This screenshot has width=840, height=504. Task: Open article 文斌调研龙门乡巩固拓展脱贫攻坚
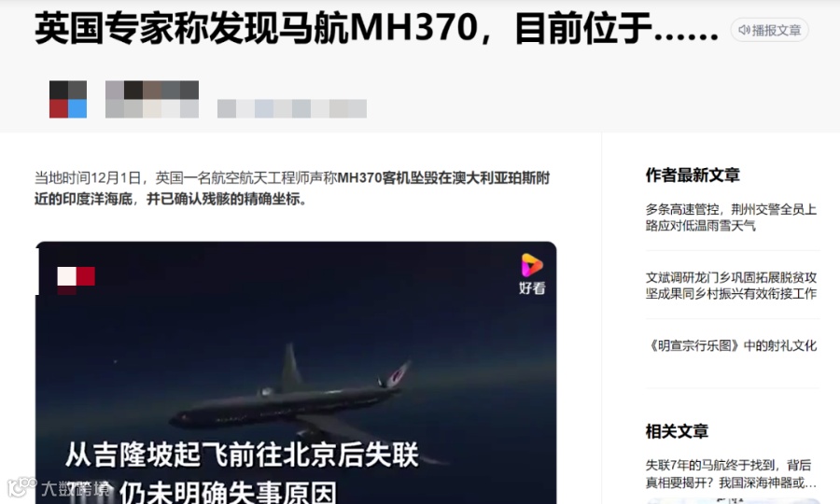(731, 286)
